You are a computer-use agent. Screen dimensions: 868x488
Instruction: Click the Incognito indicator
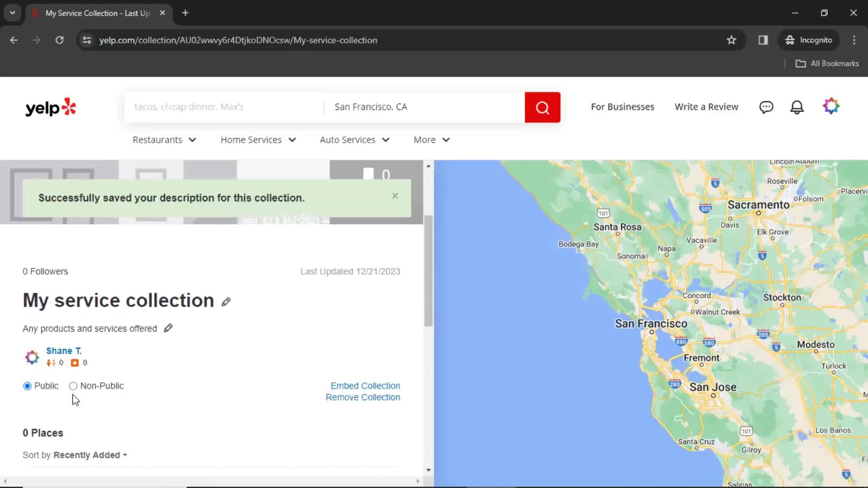pyautogui.click(x=808, y=40)
